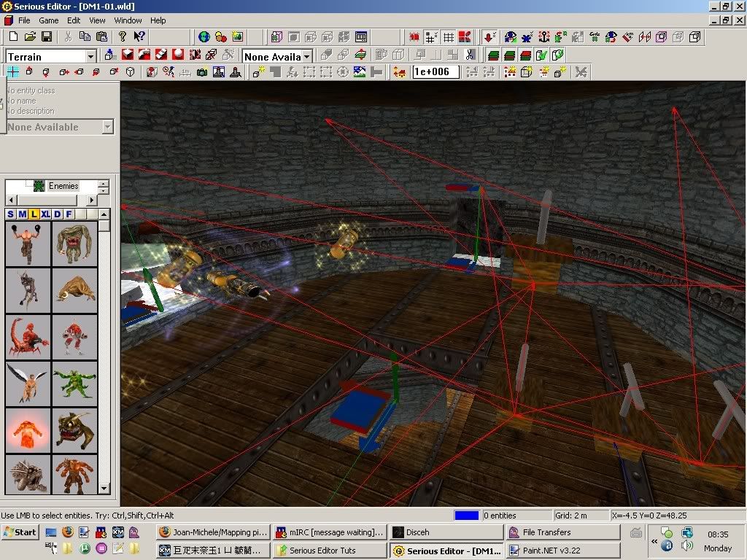Click the picture with sun icon
Image resolution: width=747 pixels, height=560 pixels.
point(237,36)
